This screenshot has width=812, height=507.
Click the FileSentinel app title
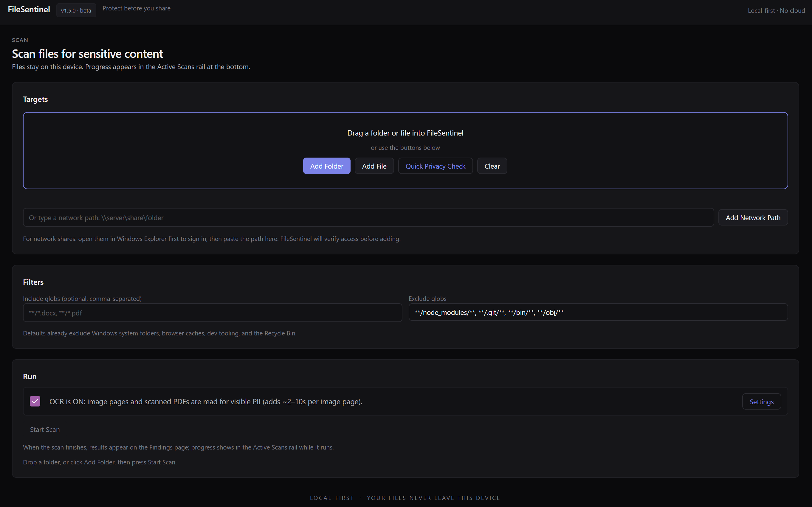pyautogui.click(x=29, y=10)
